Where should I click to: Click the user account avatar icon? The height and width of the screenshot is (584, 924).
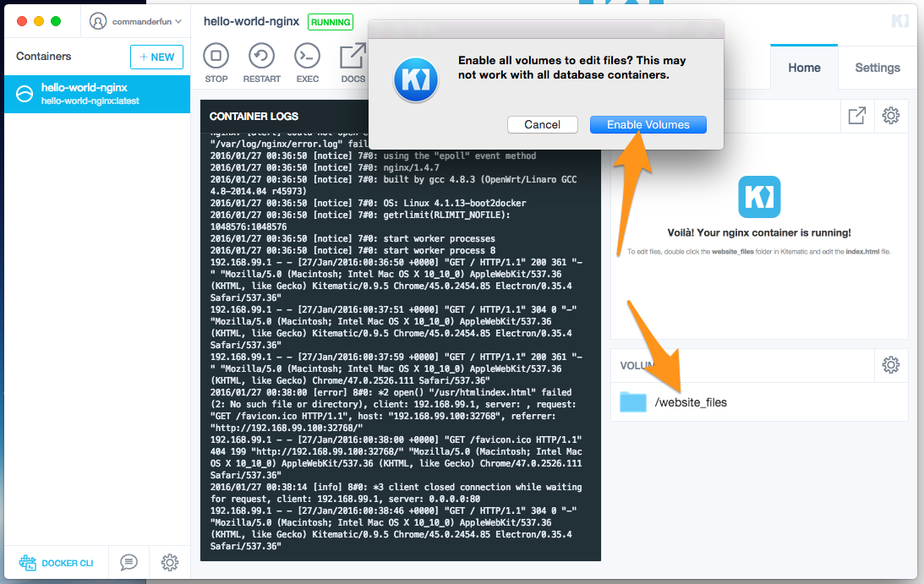click(x=98, y=21)
